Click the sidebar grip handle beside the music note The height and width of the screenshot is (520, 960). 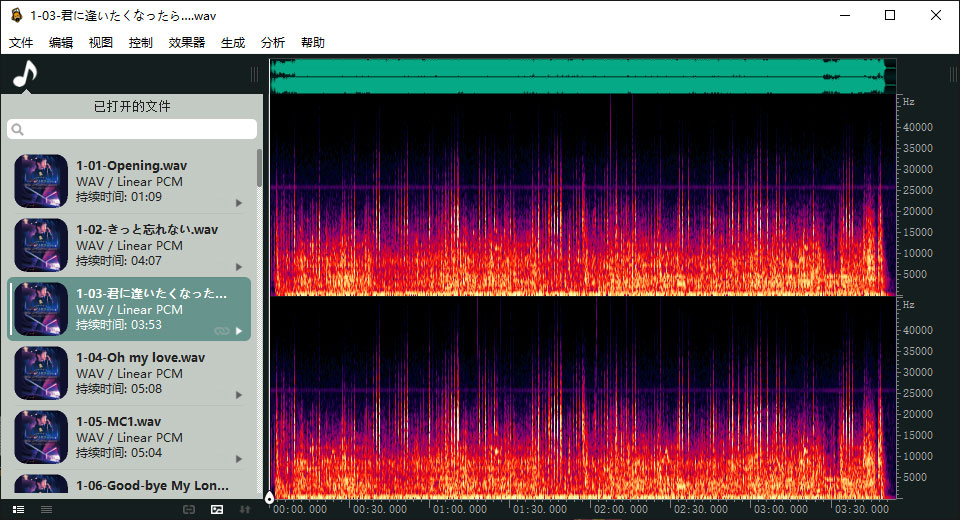[x=254, y=74]
